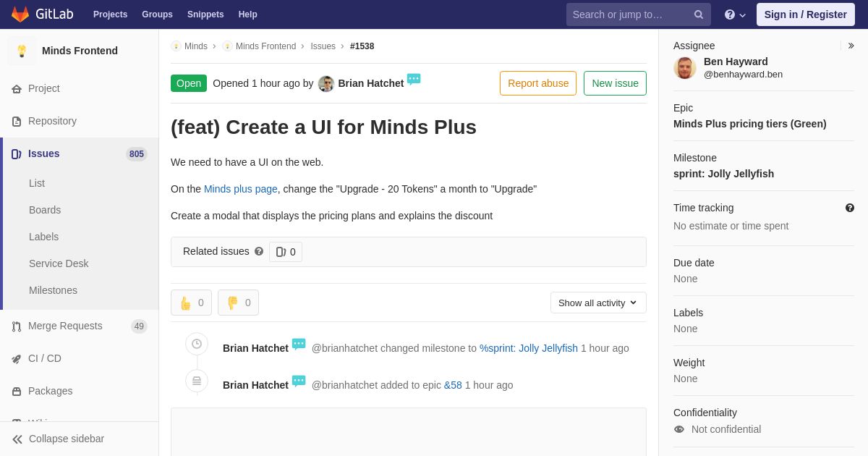Open Minds Frontend project avatar lightbulb

pyautogui.click(x=22, y=51)
